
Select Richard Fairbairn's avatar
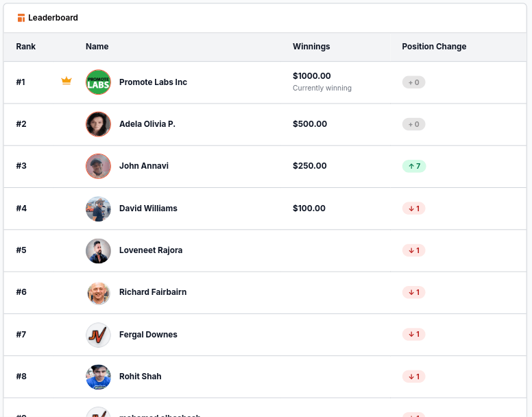(x=98, y=293)
